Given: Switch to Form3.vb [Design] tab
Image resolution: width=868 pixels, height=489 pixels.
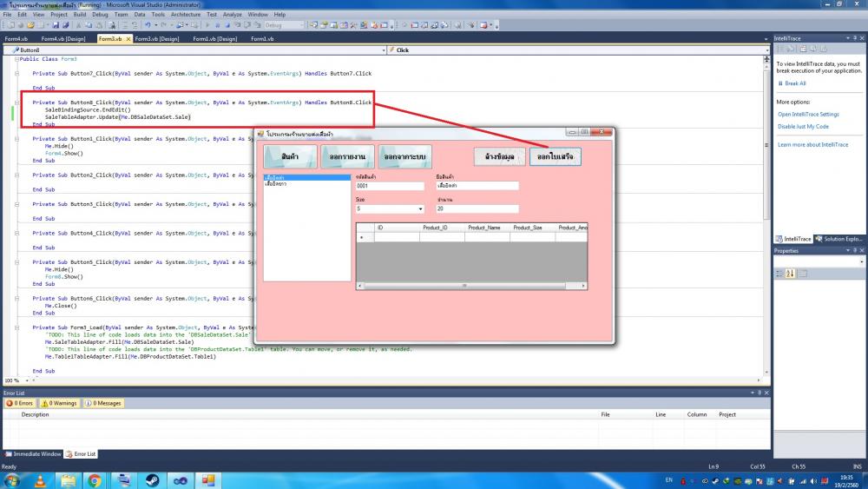Looking at the screenshot, I should [156, 39].
